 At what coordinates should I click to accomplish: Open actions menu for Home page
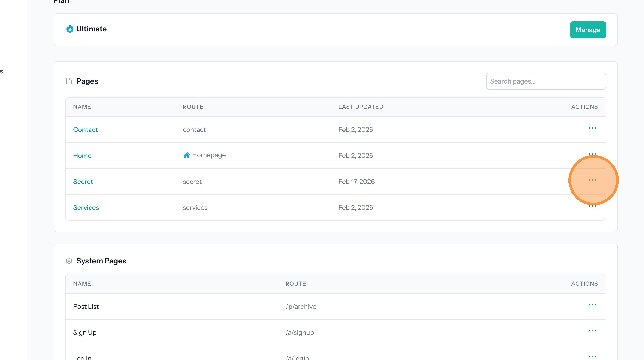point(592,153)
